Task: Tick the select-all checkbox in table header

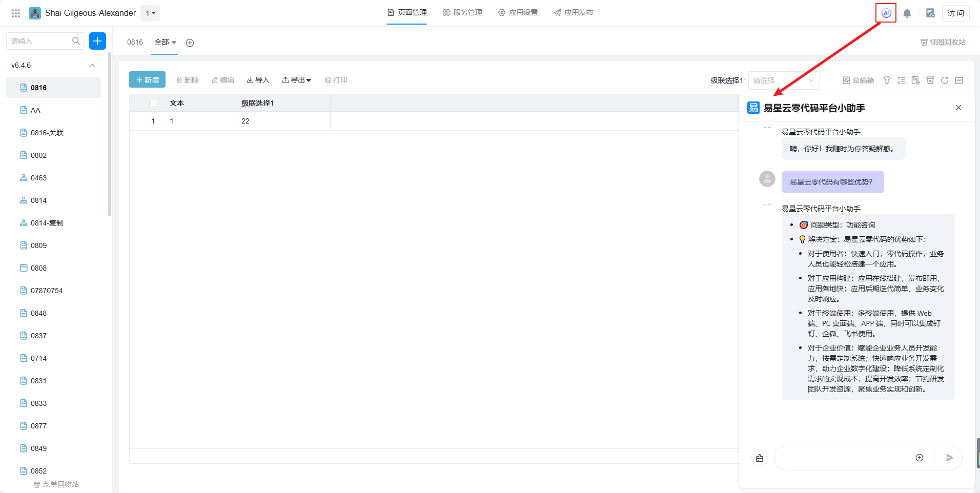Action: pos(153,103)
